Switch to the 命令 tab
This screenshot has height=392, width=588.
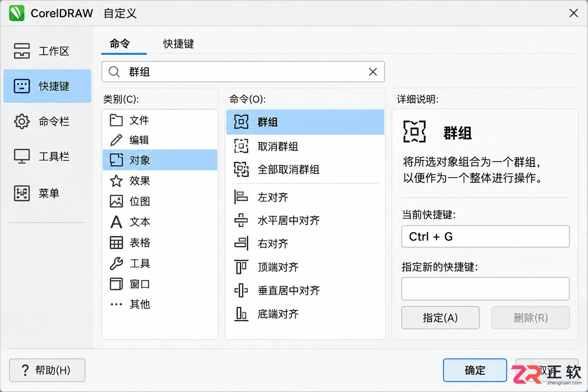(x=120, y=44)
